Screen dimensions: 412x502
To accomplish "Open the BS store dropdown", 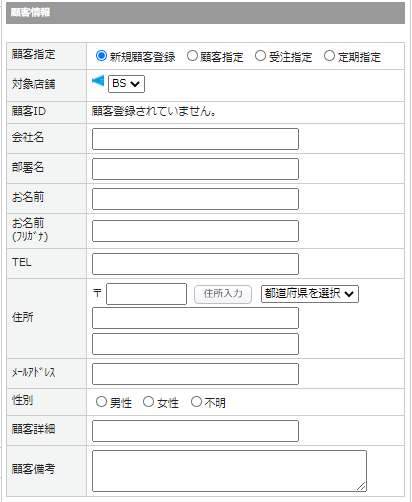I will click(x=126, y=84).
